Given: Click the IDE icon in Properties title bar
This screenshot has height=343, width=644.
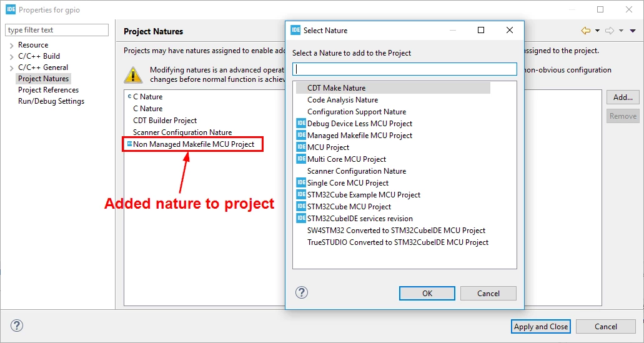Looking at the screenshot, I should (x=10, y=9).
